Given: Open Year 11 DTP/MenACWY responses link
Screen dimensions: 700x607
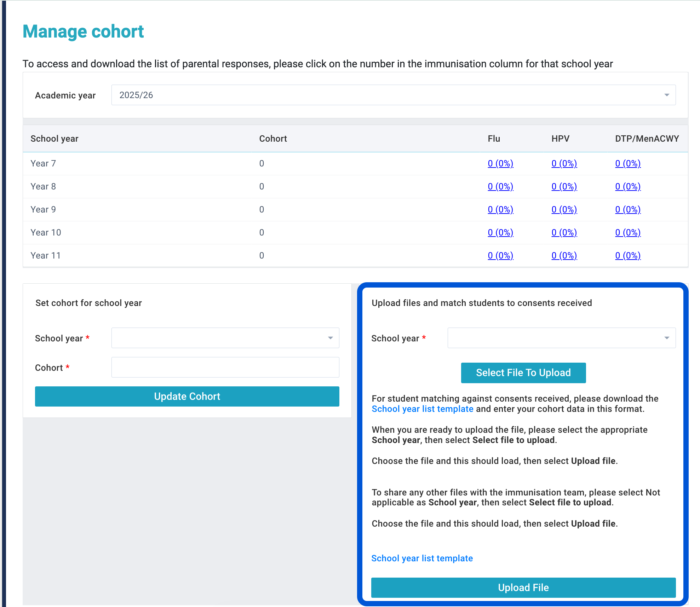Looking at the screenshot, I should click(x=628, y=255).
